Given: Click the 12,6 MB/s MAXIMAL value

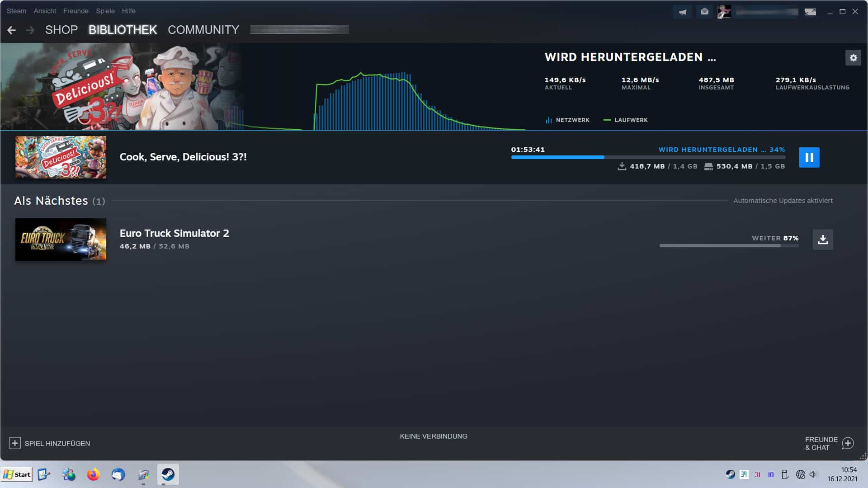Looking at the screenshot, I should (x=640, y=80).
